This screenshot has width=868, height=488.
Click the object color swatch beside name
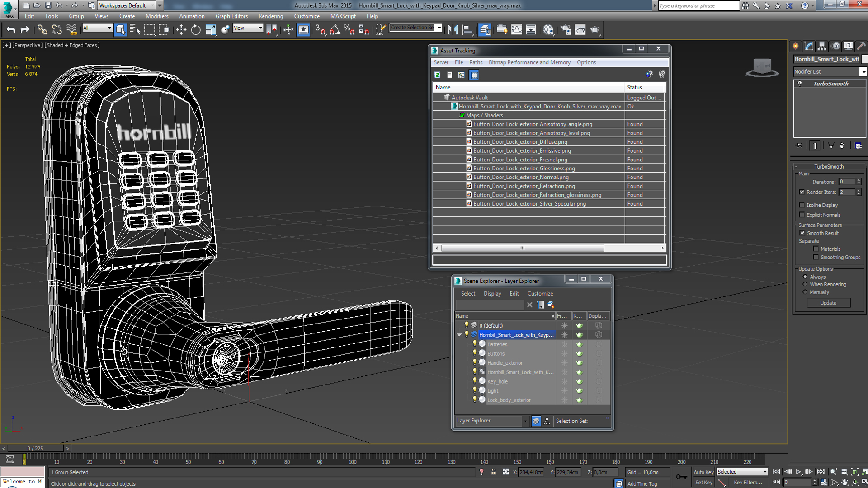pos(865,59)
